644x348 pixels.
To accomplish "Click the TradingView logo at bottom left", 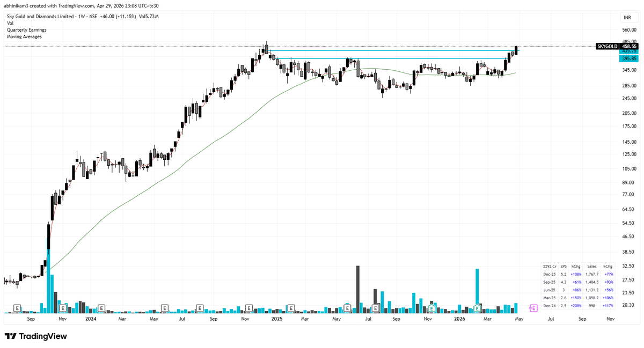I will [36, 336].
